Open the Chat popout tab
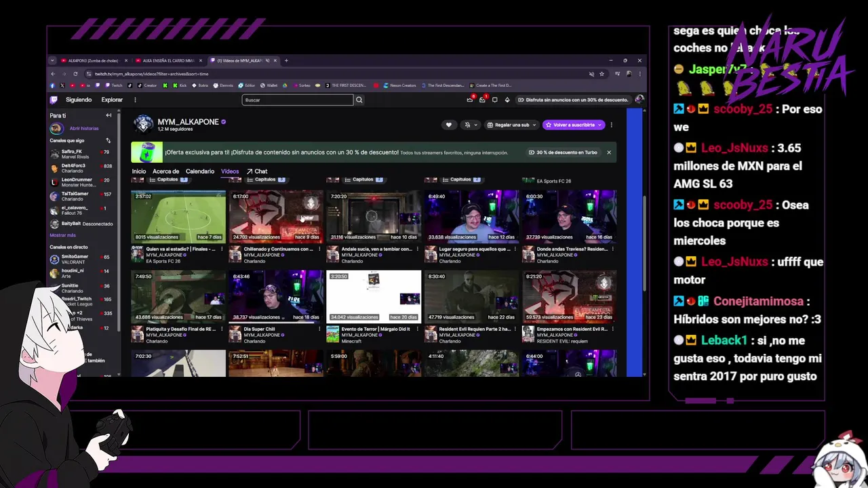Screen dimensions: 868x488 tap(257, 171)
